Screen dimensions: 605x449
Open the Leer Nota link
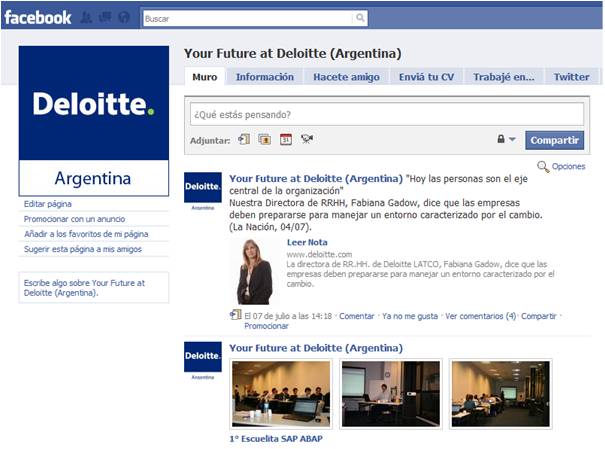[307, 242]
